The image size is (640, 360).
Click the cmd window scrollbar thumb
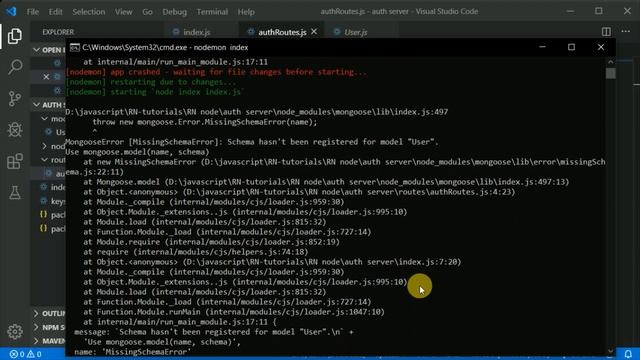pyautogui.click(x=611, y=73)
